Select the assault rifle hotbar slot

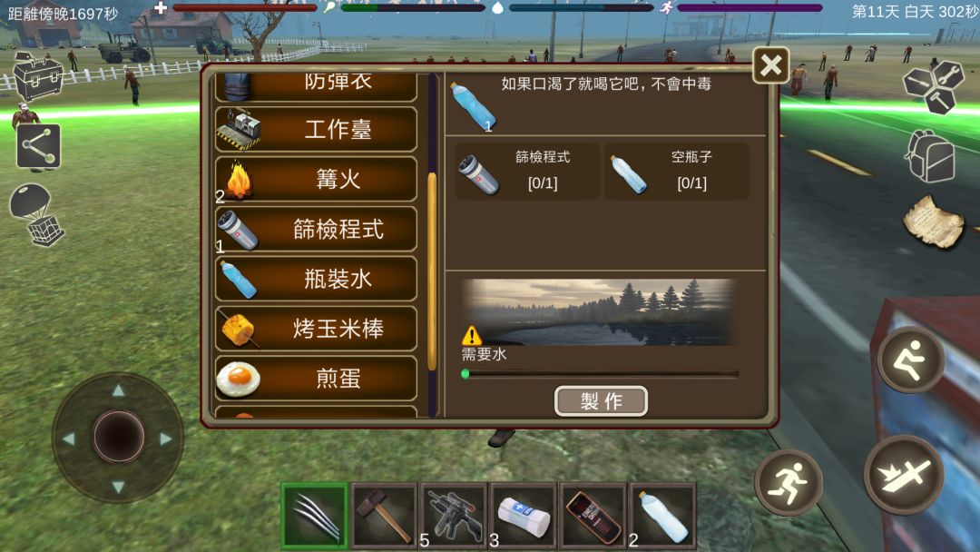[454, 516]
